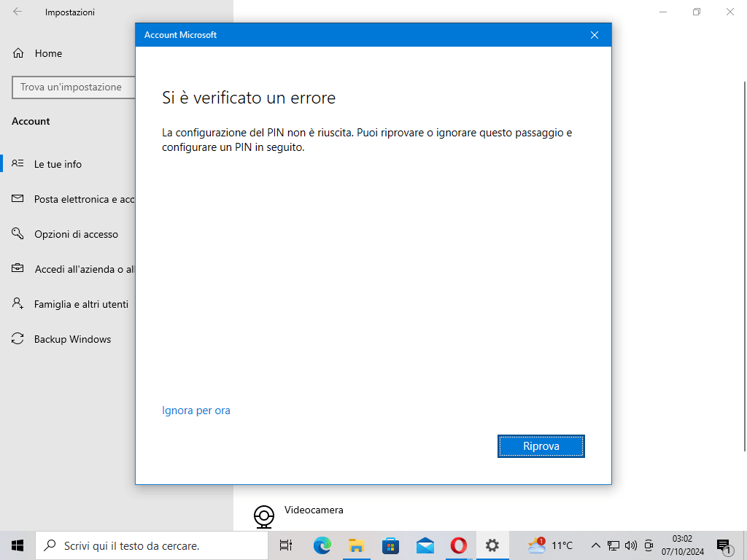Screen dimensions: 747x560
Task: Click the taskbar search box
Action: click(152, 545)
